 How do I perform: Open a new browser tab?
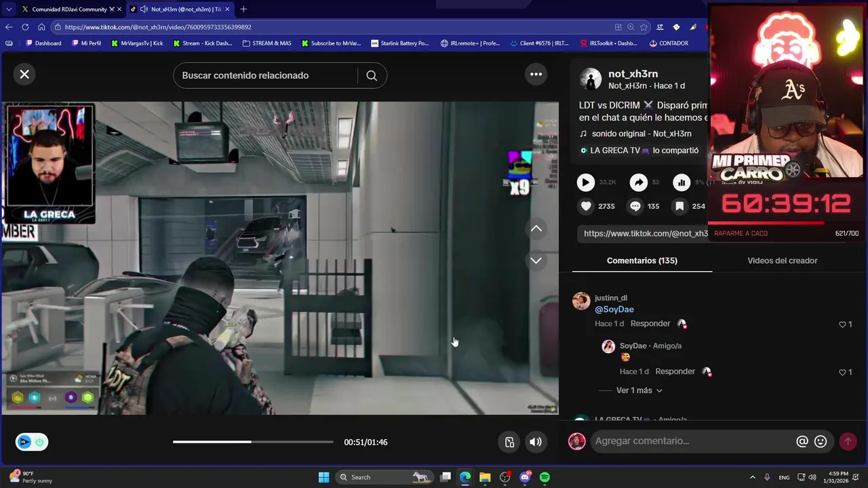243,9
